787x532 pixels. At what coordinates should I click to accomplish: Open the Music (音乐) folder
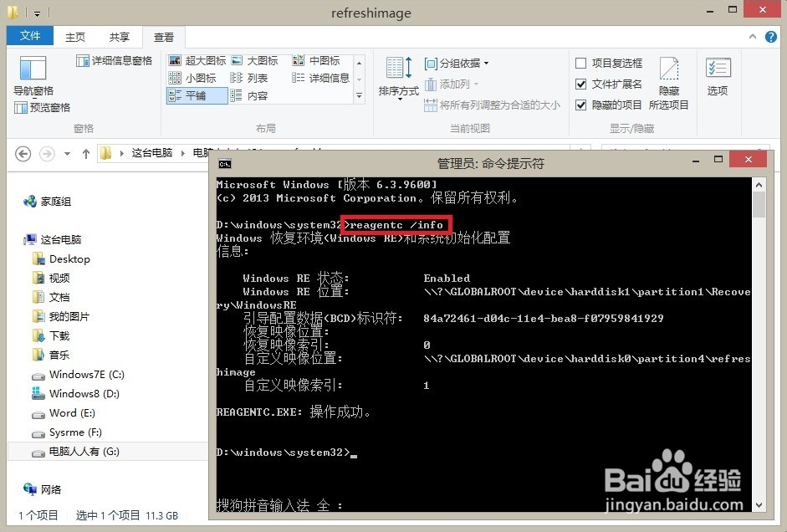pyautogui.click(x=51, y=355)
